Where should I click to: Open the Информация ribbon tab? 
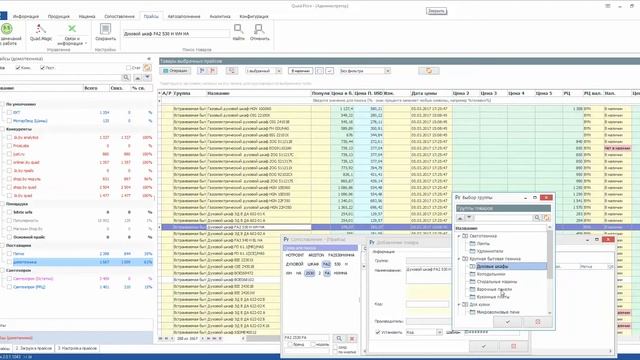(x=26, y=16)
